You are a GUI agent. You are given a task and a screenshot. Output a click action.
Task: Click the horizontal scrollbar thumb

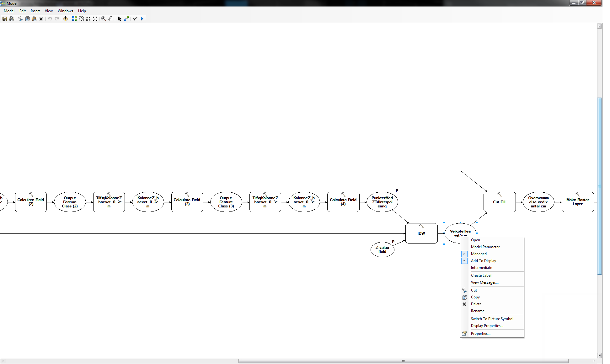point(403,361)
